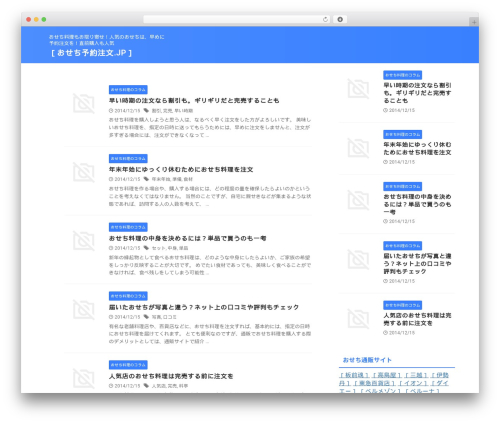
Task: Click sidebar thumbnail beside 人気店のおせち料理
Action: pyautogui.click(x=358, y=319)
